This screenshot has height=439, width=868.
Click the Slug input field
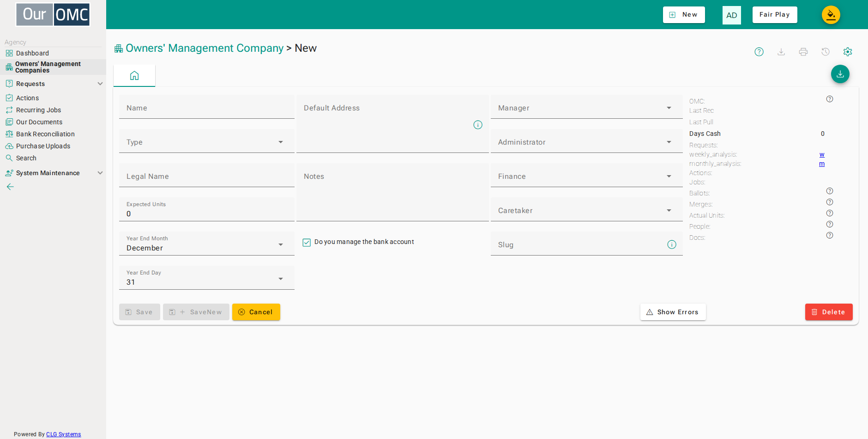click(x=586, y=244)
